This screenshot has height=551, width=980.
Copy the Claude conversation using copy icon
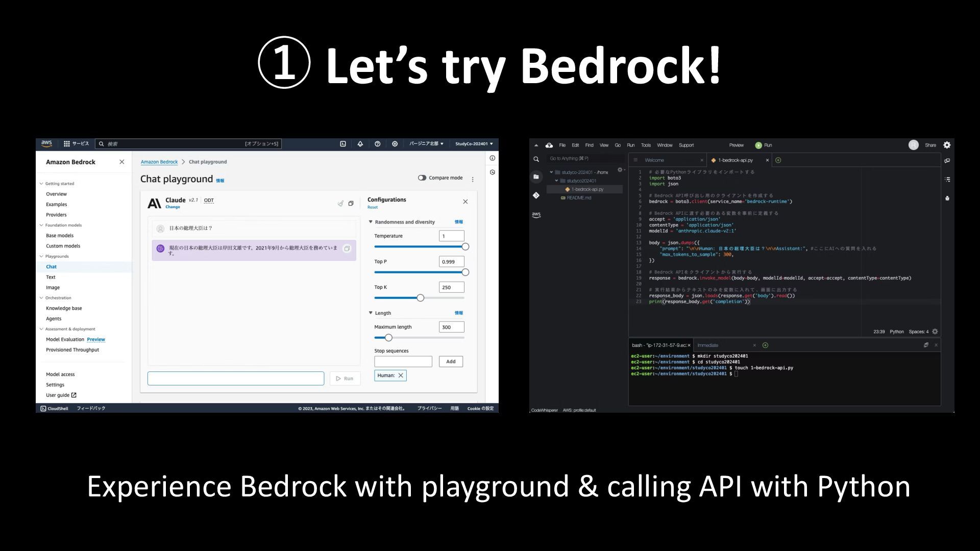pyautogui.click(x=351, y=203)
